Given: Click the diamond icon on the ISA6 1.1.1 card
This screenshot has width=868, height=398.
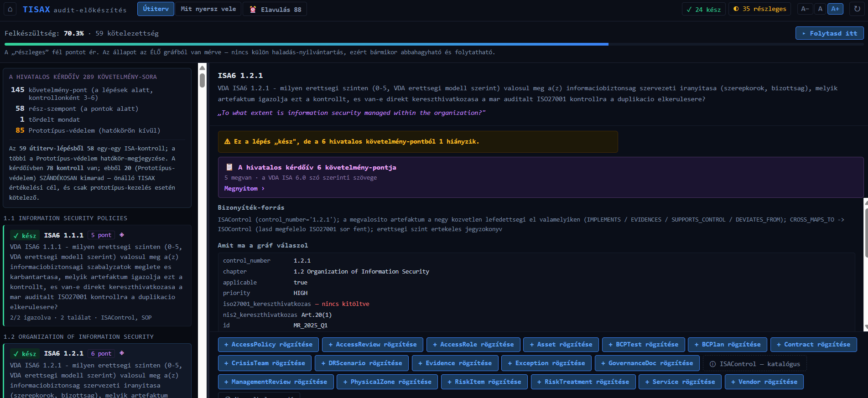Looking at the screenshot, I should (x=122, y=235).
